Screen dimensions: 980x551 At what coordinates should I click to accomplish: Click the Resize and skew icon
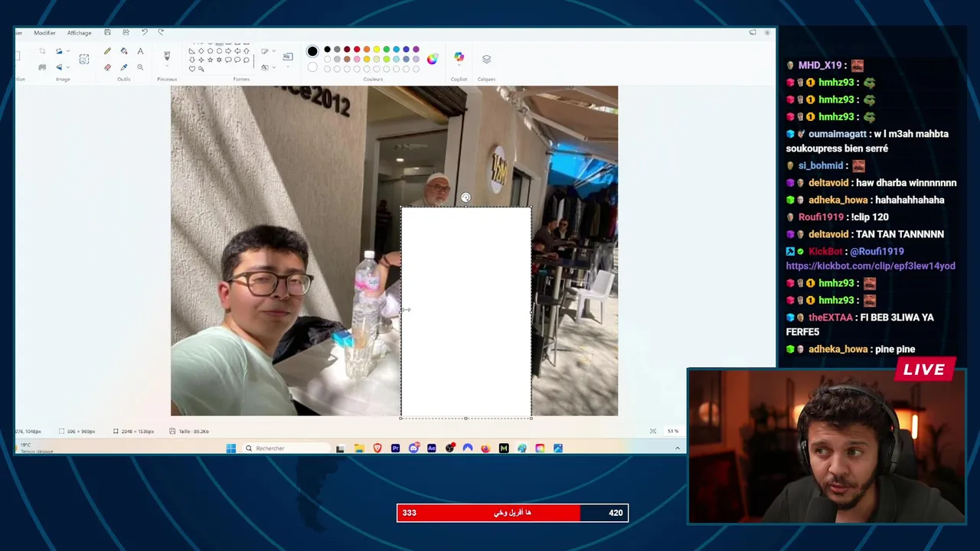[84, 59]
